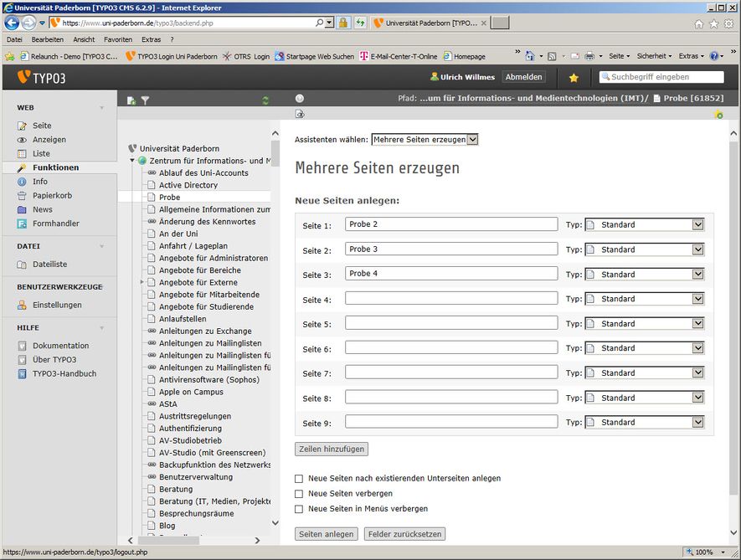This screenshot has height=560, width=741.
Task: Click the Formhandler module icon
Action: point(23,223)
